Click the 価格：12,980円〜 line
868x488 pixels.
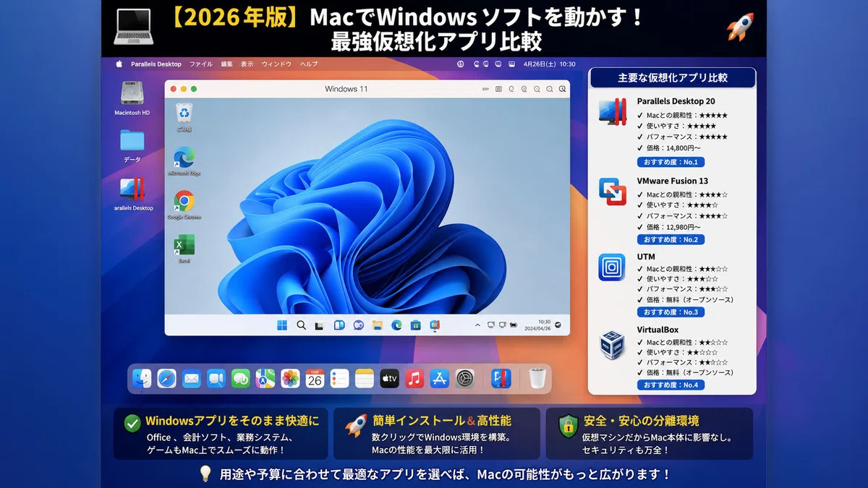click(673, 227)
